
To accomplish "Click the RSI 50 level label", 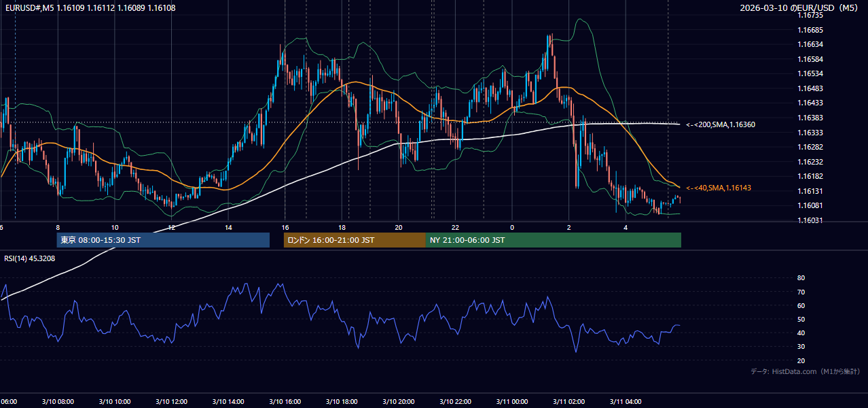I will click(801, 319).
